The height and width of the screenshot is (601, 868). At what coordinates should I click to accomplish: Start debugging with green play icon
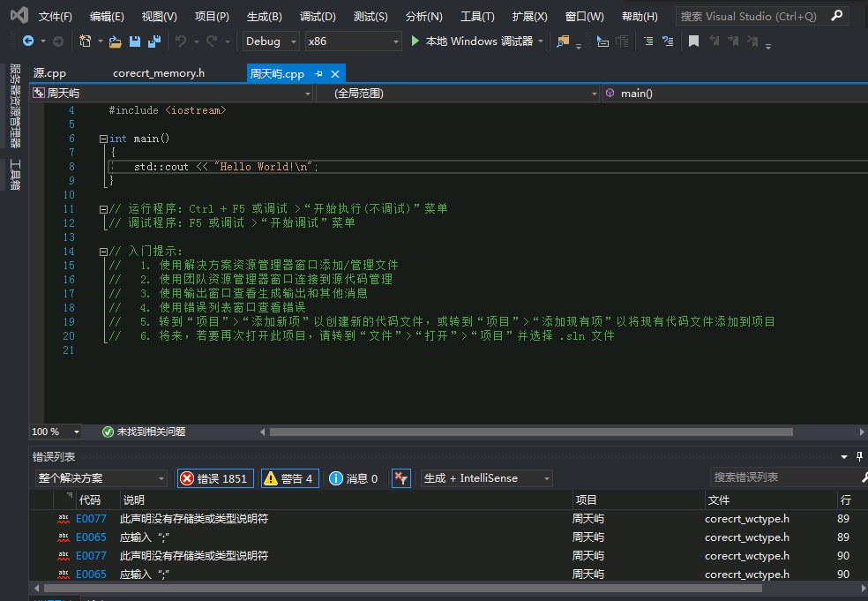pos(415,41)
